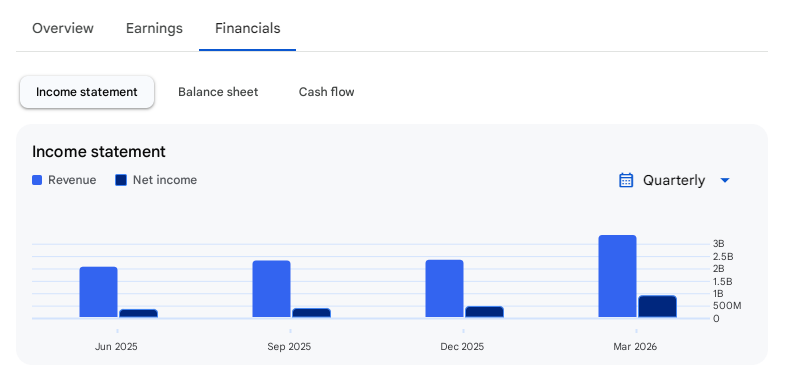Click the Sep 2025 revenue bar
This screenshot has height=374, width=790.
[x=272, y=289]
